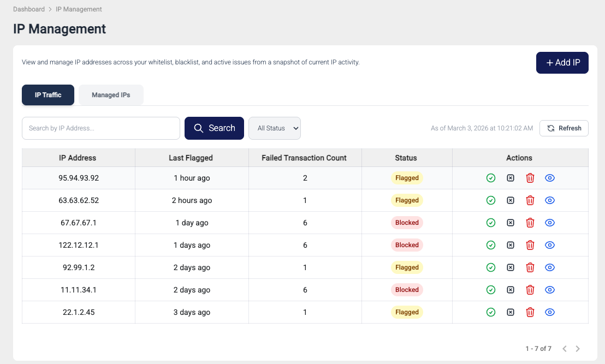Whitelist IP 22.1.2.45 with green check icon
Screen dimensions: 605x364
(x=490, y=312)
